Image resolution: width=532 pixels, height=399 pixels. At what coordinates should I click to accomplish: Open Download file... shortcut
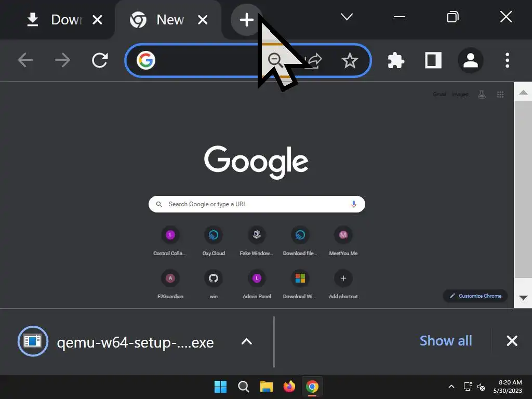pos(300,241)
